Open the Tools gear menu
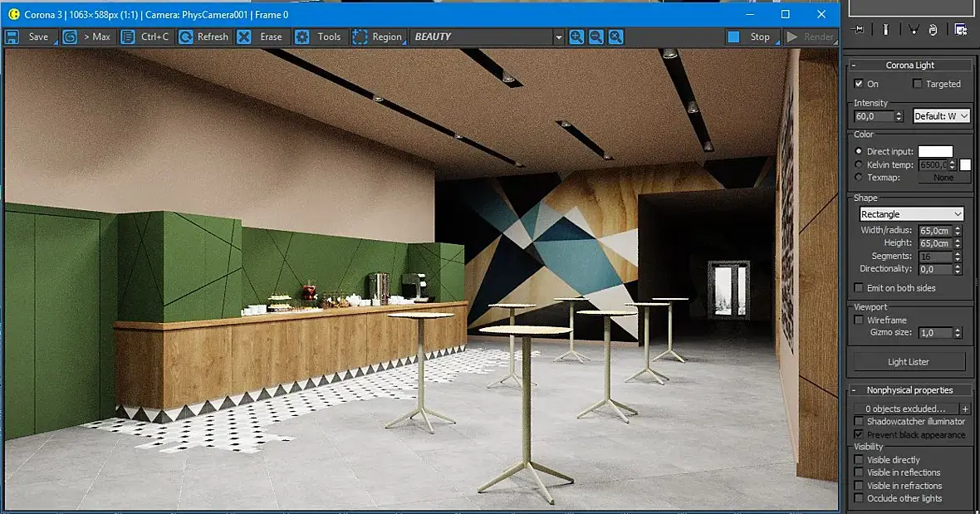Viewport: 980px width, 514px height. (x=320, y=37)
